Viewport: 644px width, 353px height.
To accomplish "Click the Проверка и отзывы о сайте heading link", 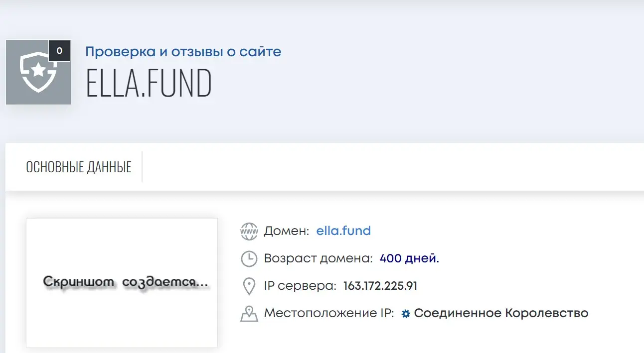I will coord(183,51).
